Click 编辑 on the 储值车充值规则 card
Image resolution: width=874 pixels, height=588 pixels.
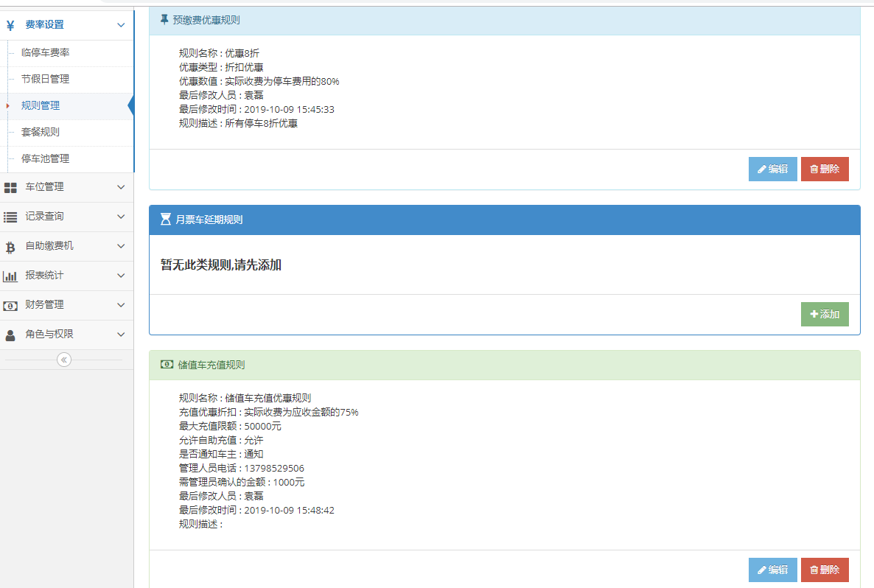coord(772,570)
